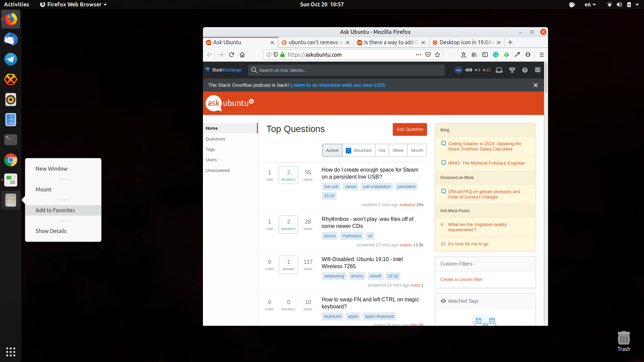Toggle the Firefox sidebar view icon
This screenshot has height=362, width=644.
[x=485, y=55]
